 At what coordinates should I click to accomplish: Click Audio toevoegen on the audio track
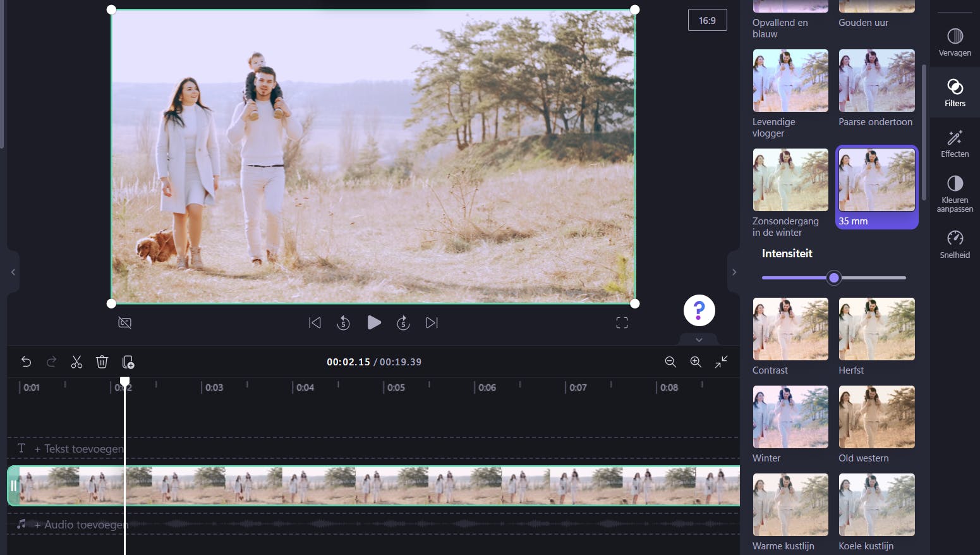[82, 524]
